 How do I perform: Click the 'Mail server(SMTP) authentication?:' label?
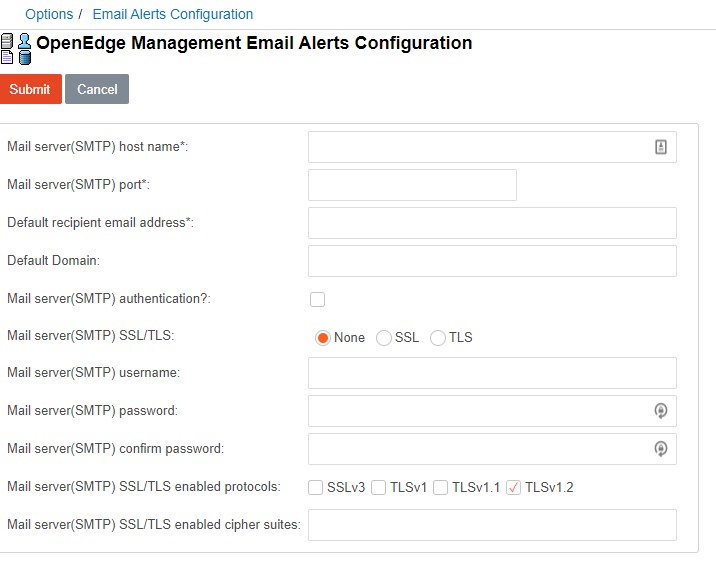coord(109,299)
